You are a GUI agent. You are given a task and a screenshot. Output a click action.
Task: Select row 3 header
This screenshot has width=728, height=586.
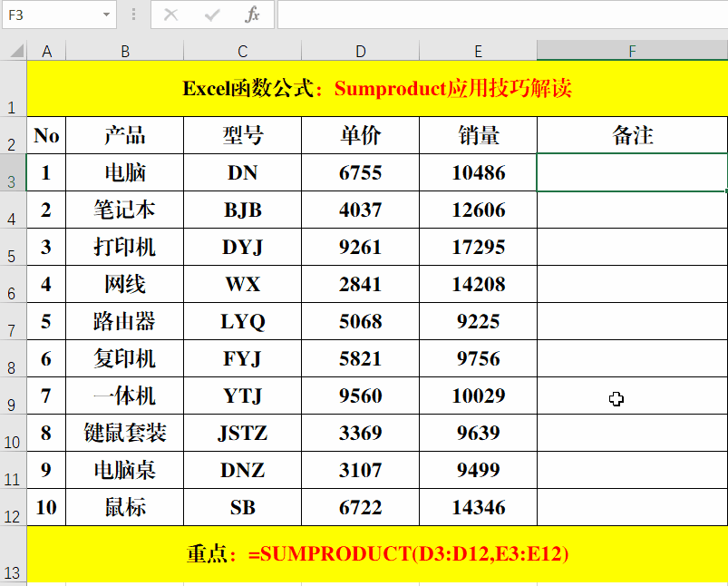[13, 172]
